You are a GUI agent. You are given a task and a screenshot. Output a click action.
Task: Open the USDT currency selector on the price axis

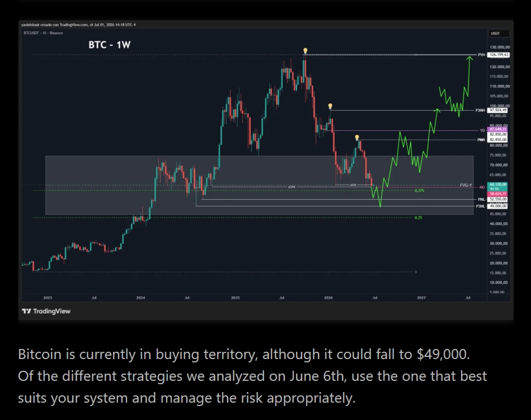point(498,34)
